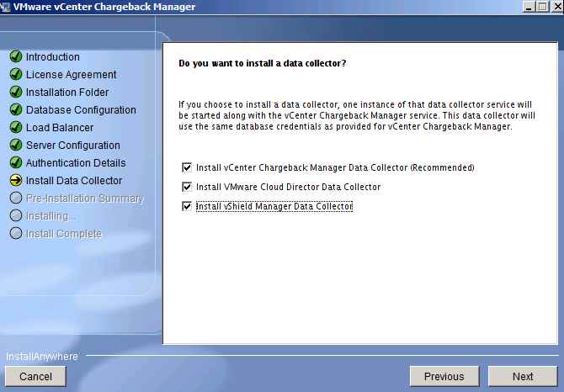
Task: Toggle Install VMware Cloud Director Data Collector checkbox
Action: click(x=187, y=187)
